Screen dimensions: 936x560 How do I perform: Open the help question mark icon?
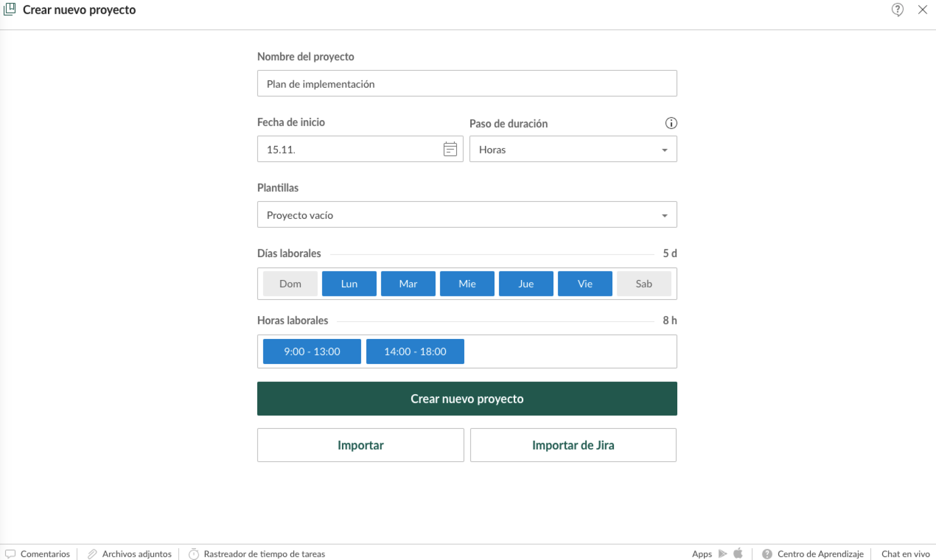click(x=898, y=10)
